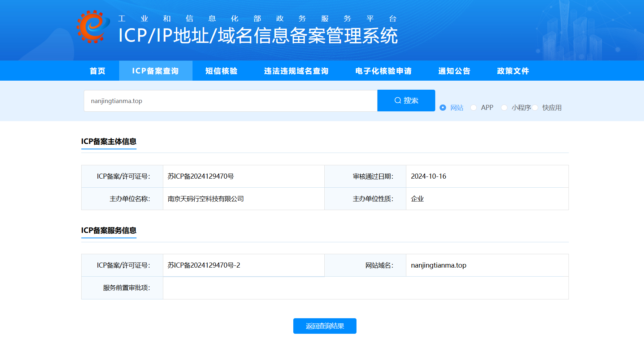This screenshot has width=644, height=358.
Task: Click the approval date 2024-10-16
Action: click(429, 176)
